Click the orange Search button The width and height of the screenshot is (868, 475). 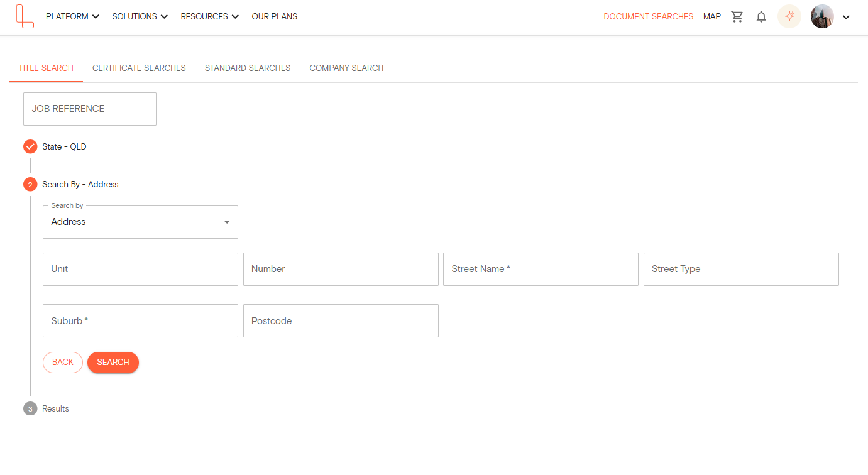(113, 363)
